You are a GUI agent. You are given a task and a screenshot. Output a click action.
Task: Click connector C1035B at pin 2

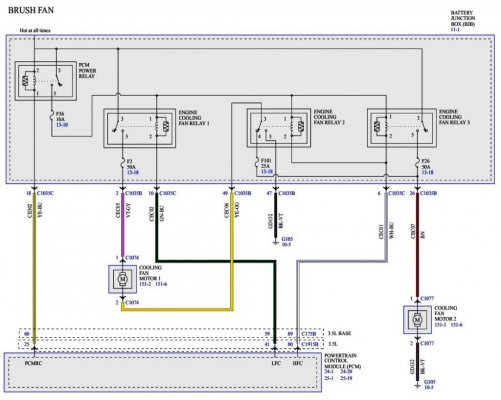[134, 193]
